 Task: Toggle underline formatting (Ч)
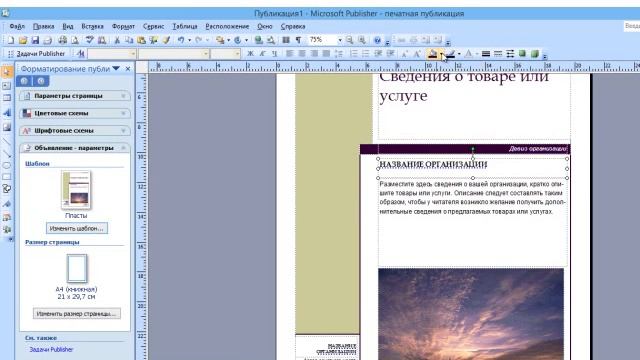[x=274, y=53]
